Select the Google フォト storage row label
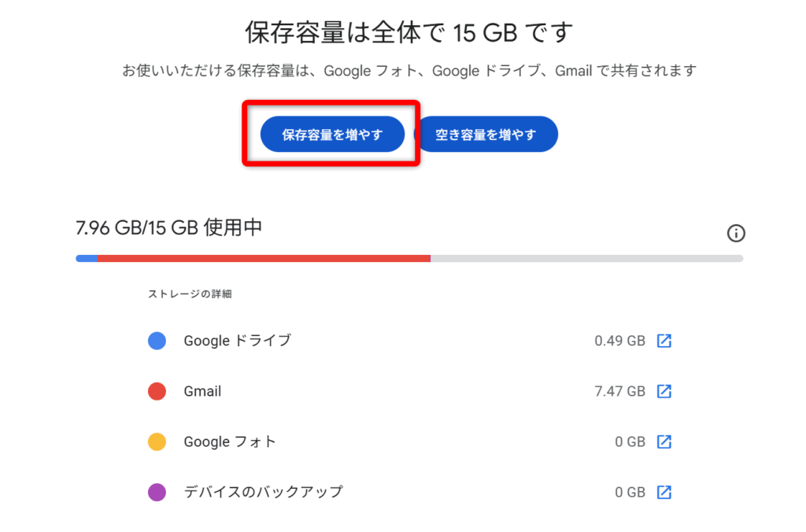The width and height of the screenshot is (806, 532). pos(230,441)
